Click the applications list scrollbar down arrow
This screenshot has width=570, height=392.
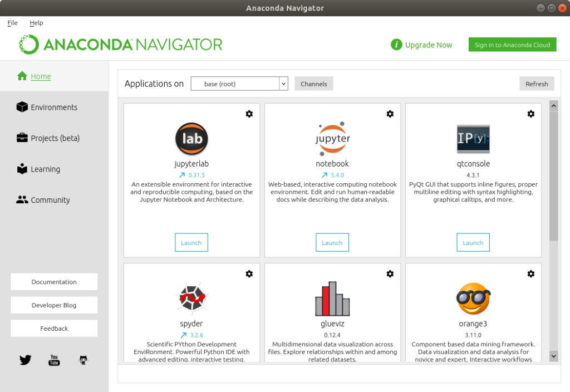554,356
